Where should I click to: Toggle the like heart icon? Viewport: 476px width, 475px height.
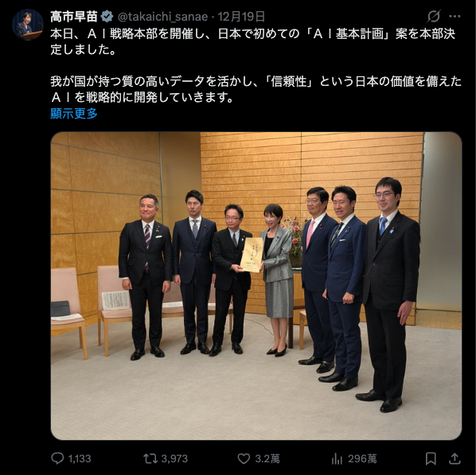[244, 458]
